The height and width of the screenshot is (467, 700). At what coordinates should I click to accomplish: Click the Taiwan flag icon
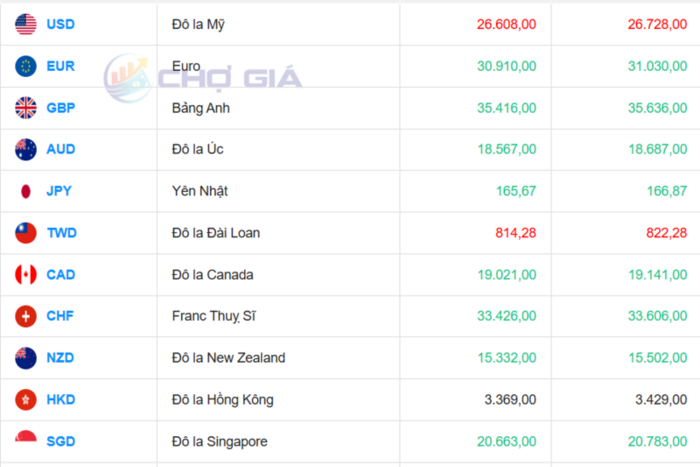pyautogui.click(x=26, y=233)
